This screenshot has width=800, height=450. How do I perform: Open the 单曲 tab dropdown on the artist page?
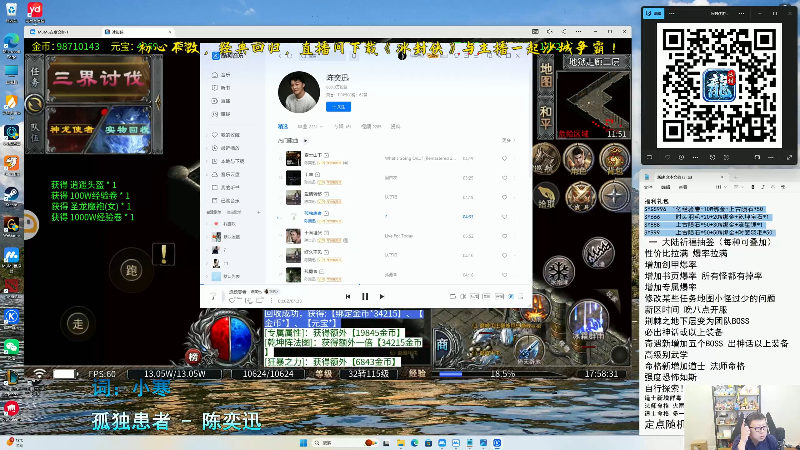(308, 127)
